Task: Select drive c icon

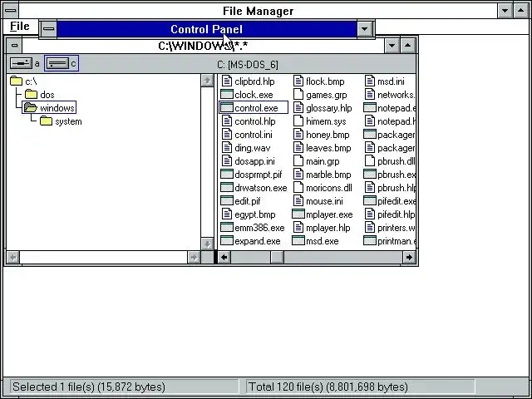Action: click(57, 63)
